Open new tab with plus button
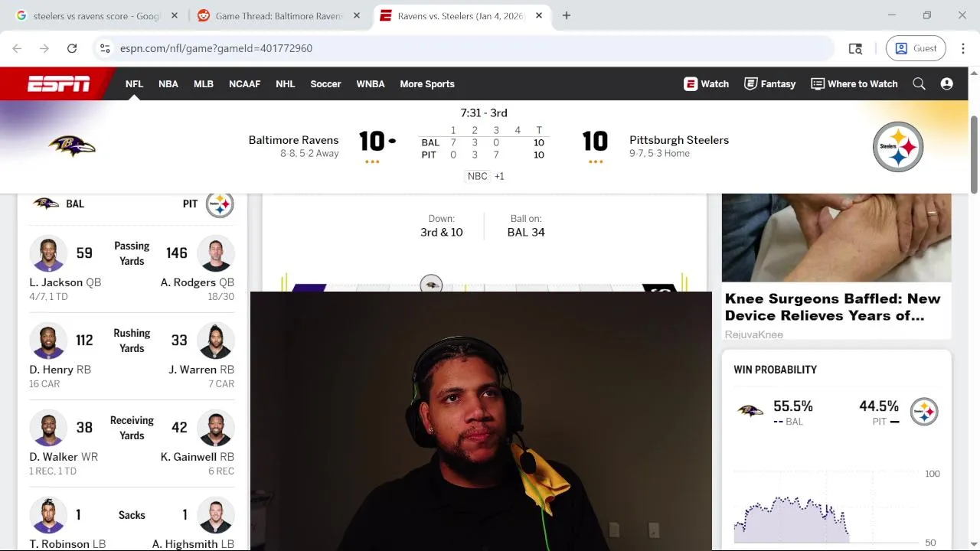The image size is (980, 551). (566, 15)
